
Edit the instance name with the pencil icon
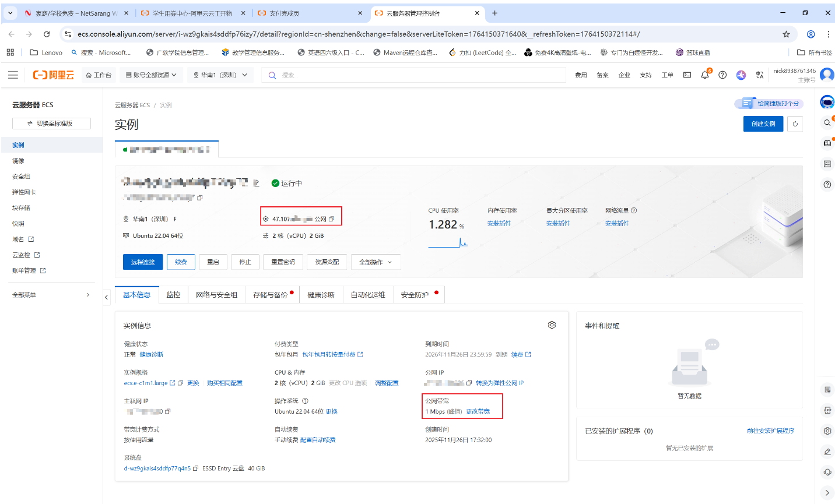coord(256,183)
